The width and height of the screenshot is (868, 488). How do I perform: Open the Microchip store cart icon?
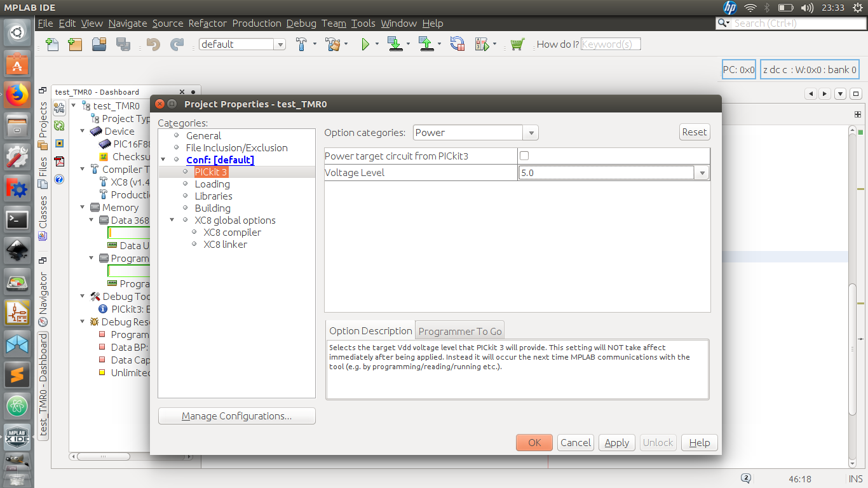pyautogui.click(x=517, y=44)
